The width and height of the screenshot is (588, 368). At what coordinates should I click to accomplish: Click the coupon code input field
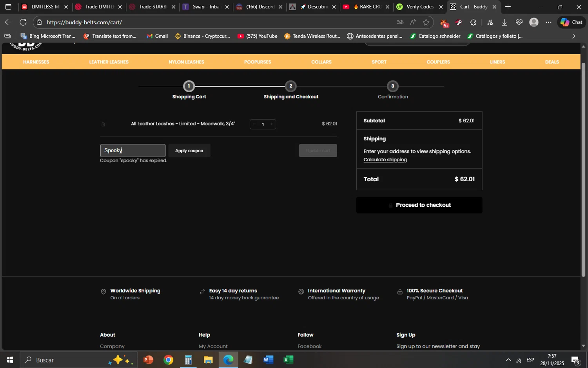pos(133,151)
